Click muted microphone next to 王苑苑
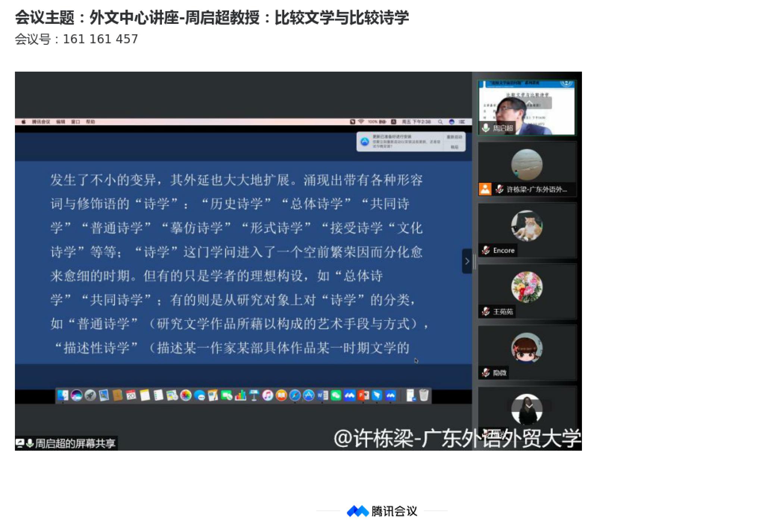 click(x=485, y=312)
